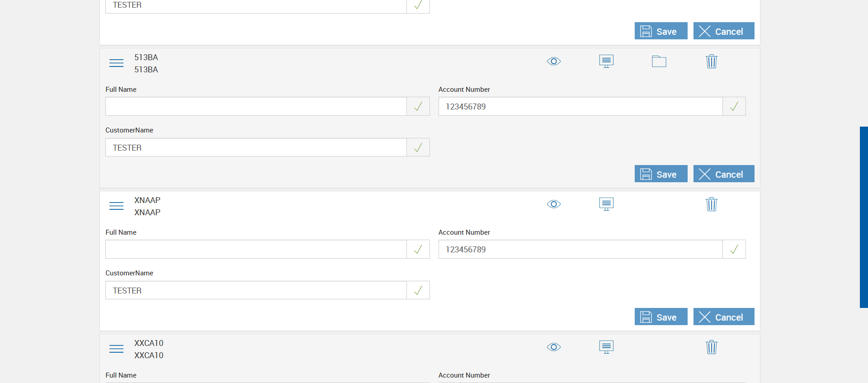The image size is (868, 383).
Task: Cancel changes in XNAAP section
Action: click(723, 317)
